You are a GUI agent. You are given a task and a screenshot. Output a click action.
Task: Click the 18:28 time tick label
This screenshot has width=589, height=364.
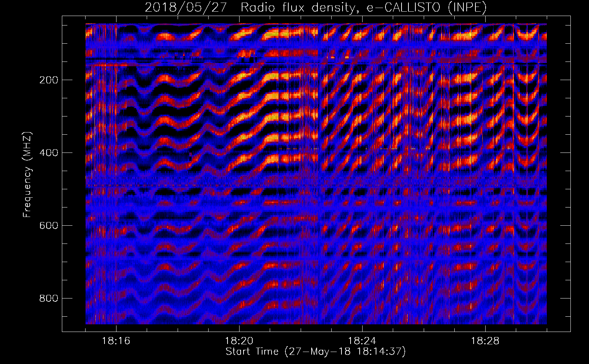(485, 341)
